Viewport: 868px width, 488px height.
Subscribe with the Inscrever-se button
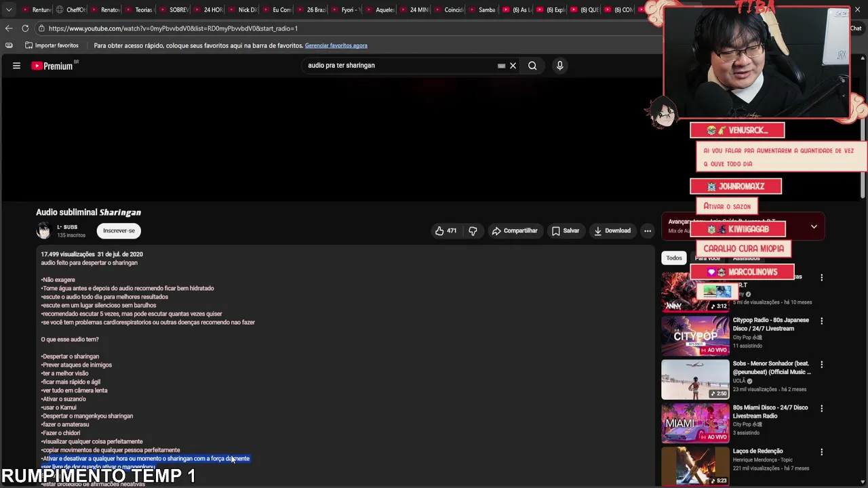pos(119,230)
